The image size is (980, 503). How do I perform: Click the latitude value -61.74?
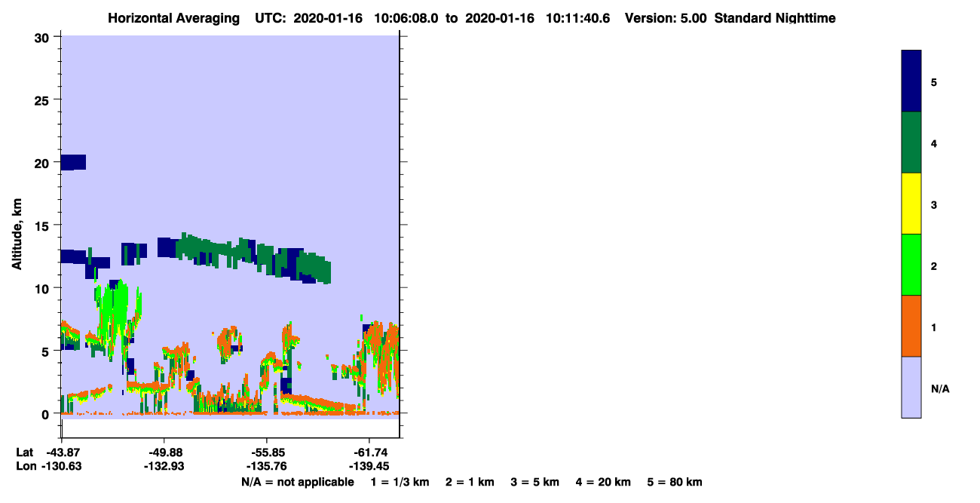point(369,452)
